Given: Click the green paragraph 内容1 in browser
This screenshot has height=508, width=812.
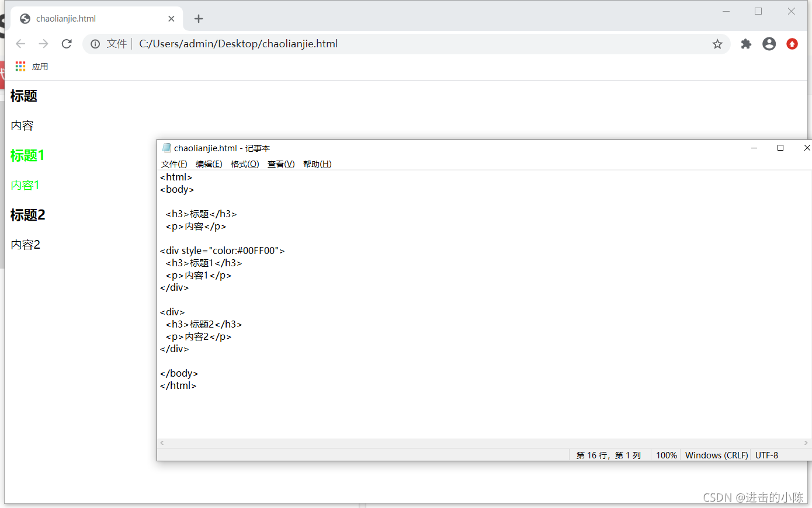Looking at the screenshot, I should pos(25,185).
